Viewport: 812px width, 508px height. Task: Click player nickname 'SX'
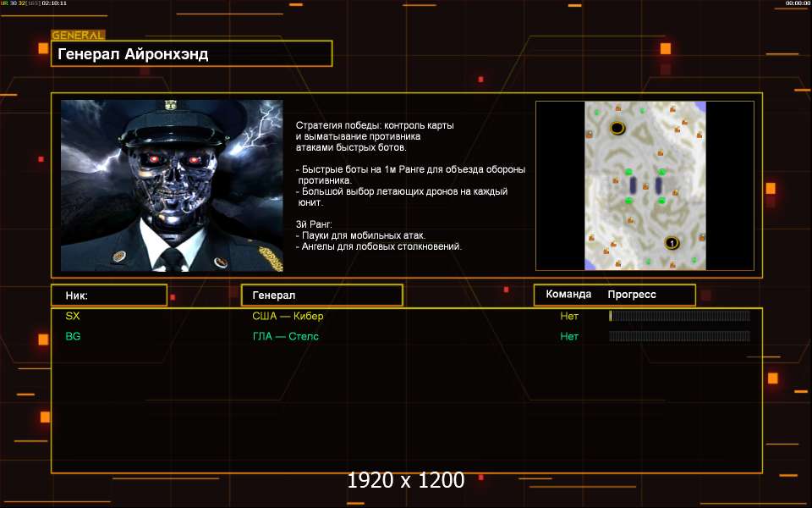pyautogui.click(x=73, y=316)
